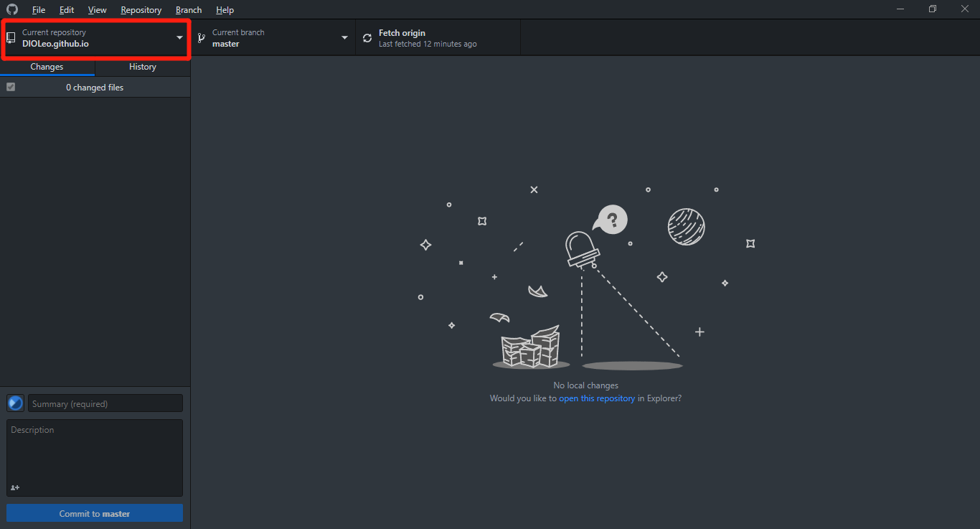Open the Edit menu
980x529 pixels.
point(67,10)
